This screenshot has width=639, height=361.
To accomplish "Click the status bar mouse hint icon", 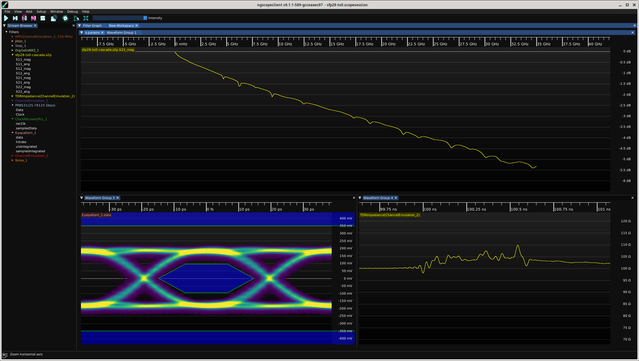I will 5,355.
